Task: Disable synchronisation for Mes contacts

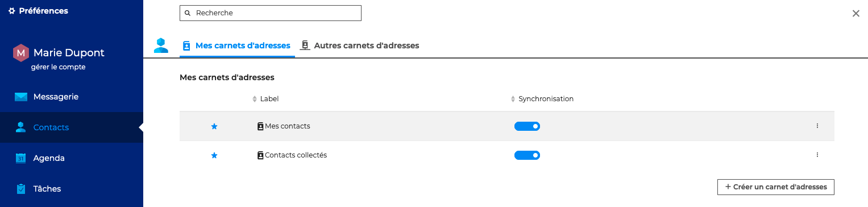Action: point(527,126)
